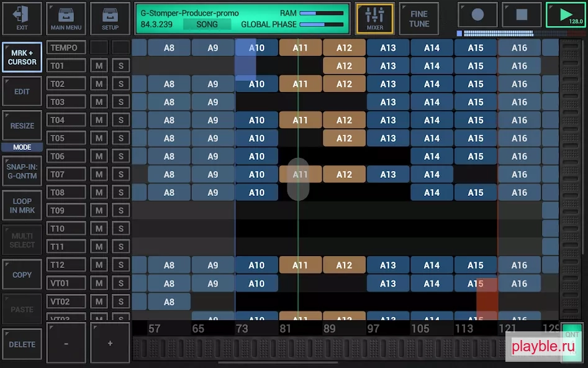The height and width of the screenshot is (368, 588).
Task: Mute track T01
Action: click(99, 66)
